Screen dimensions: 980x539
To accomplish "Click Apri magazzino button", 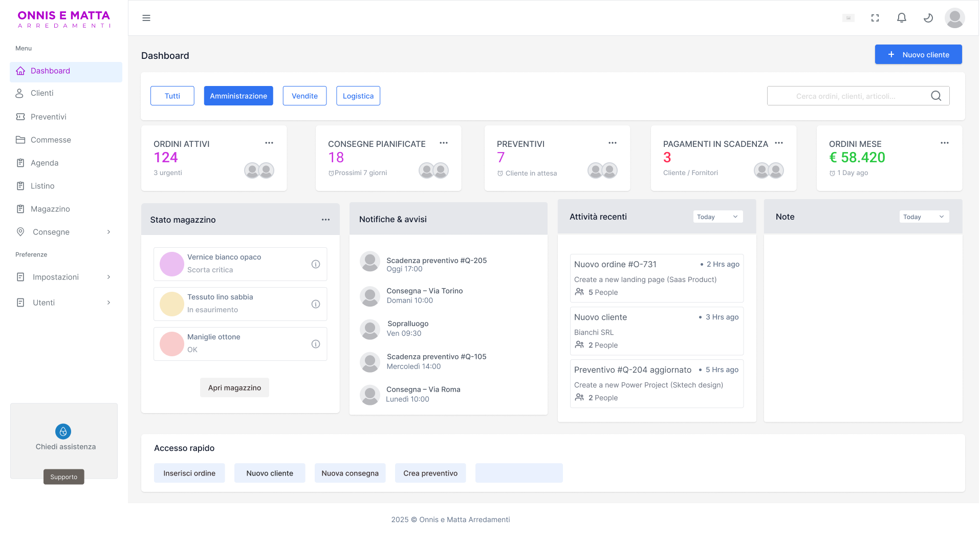I will pos(234,388).
